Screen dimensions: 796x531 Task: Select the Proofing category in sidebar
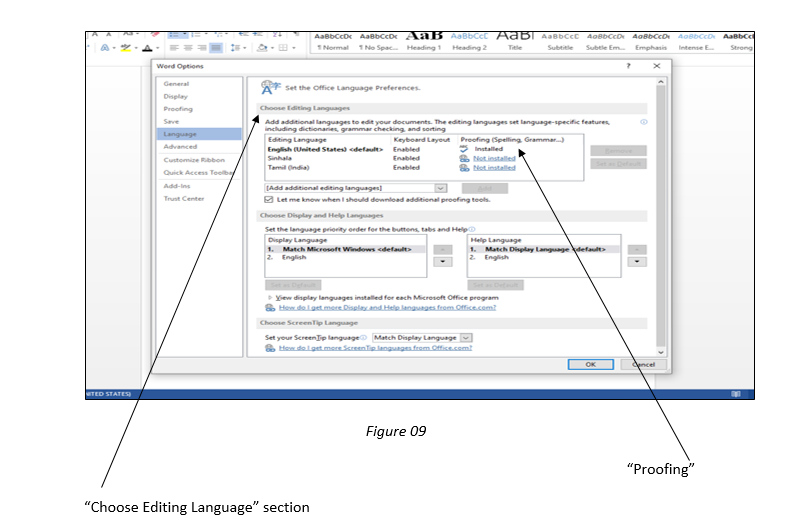tap(178, 109)
